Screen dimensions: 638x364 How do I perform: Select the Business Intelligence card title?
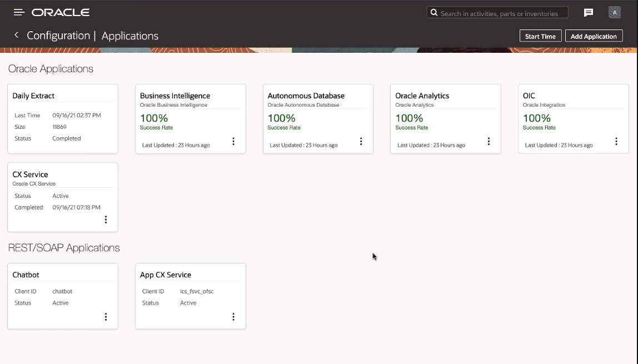(x=175, y=96)
